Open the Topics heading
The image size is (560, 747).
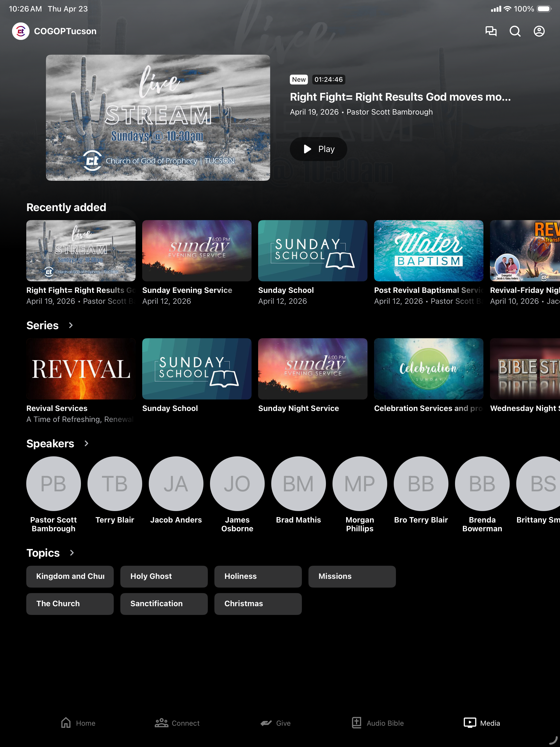click(x=43, y=553)
